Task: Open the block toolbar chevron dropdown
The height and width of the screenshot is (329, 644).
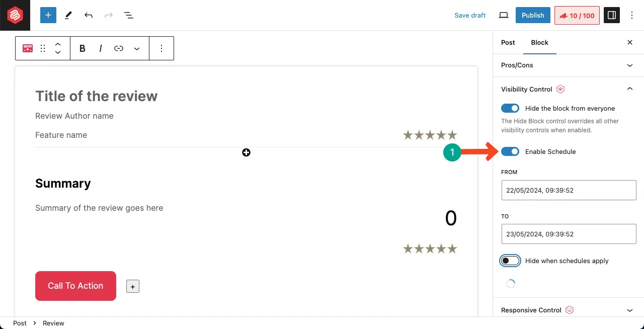Action: pyautogui.click(x=136, y=48)
